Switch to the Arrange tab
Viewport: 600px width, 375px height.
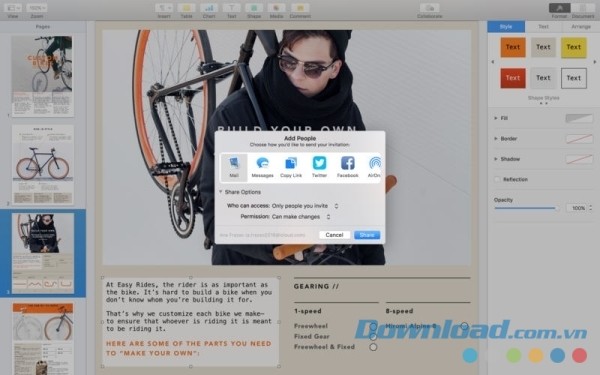(581, 27)
